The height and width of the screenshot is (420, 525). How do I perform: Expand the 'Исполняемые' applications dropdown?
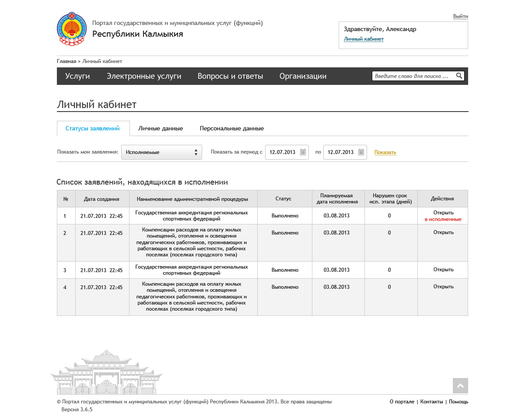(x=161, y=152)
